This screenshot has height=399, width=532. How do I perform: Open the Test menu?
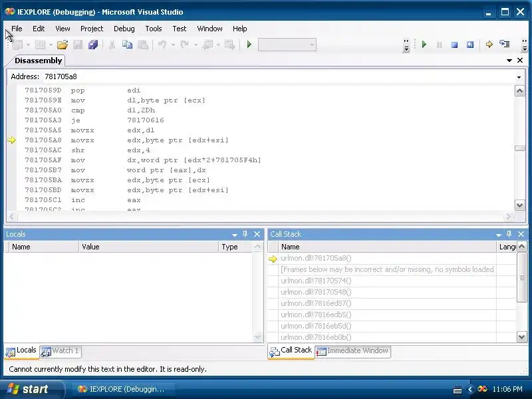pos(179,29)
